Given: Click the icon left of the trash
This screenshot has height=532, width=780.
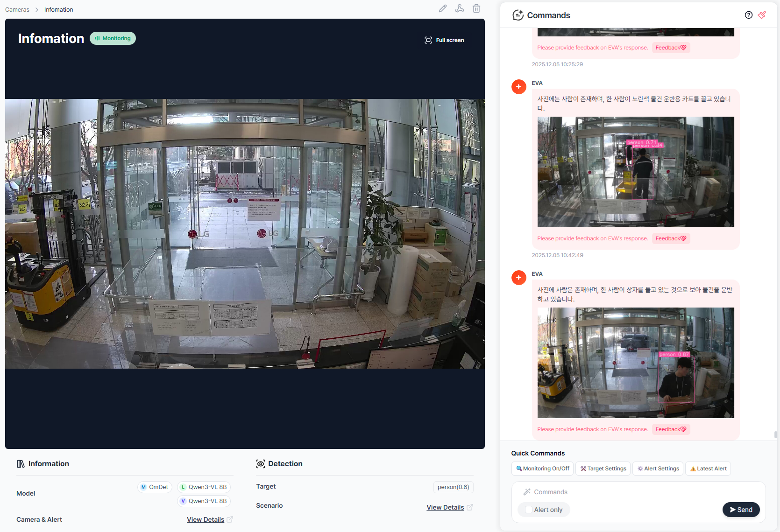Looking at the screenshot, I should click(459, 8).
